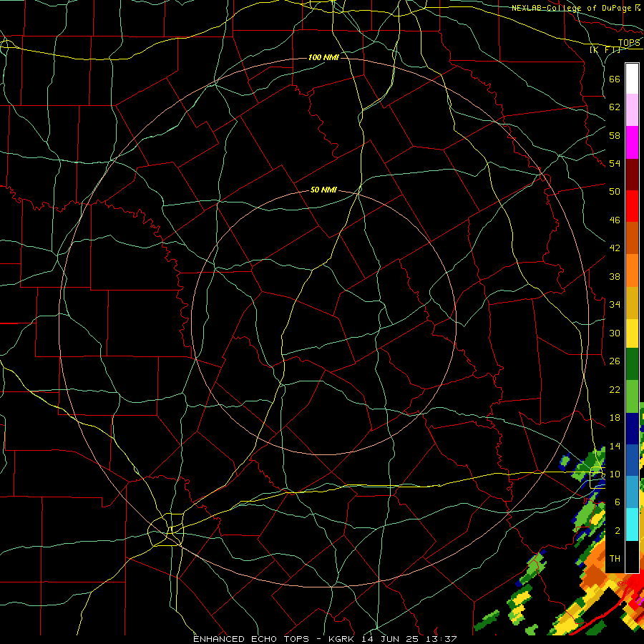Click the bright yellow scale swatch

pos(632,333)
